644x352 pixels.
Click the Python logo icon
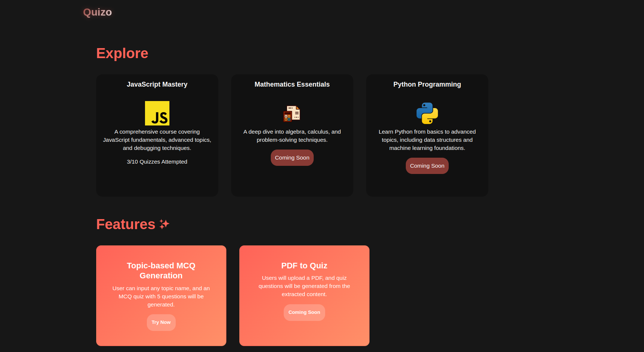point(427,113)
